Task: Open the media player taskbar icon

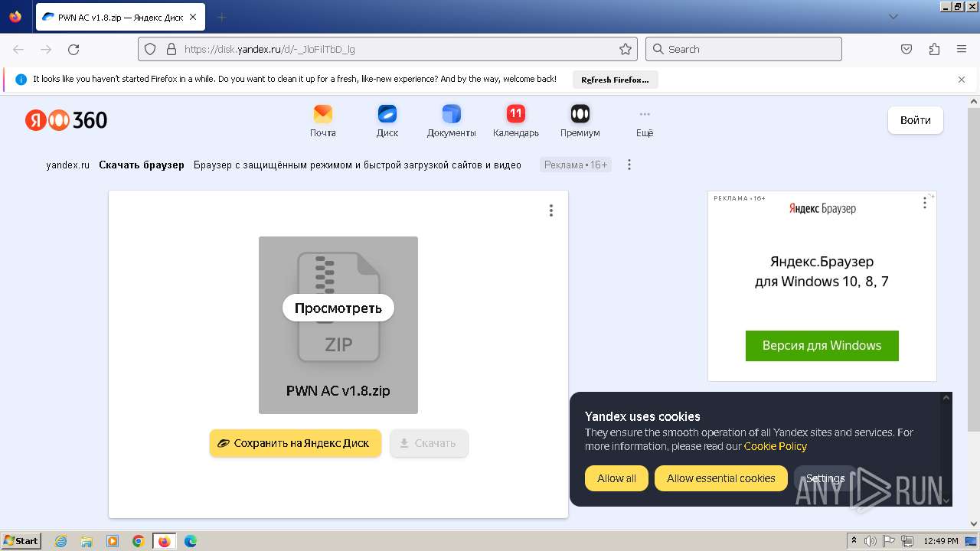Action: click(113, 541)
